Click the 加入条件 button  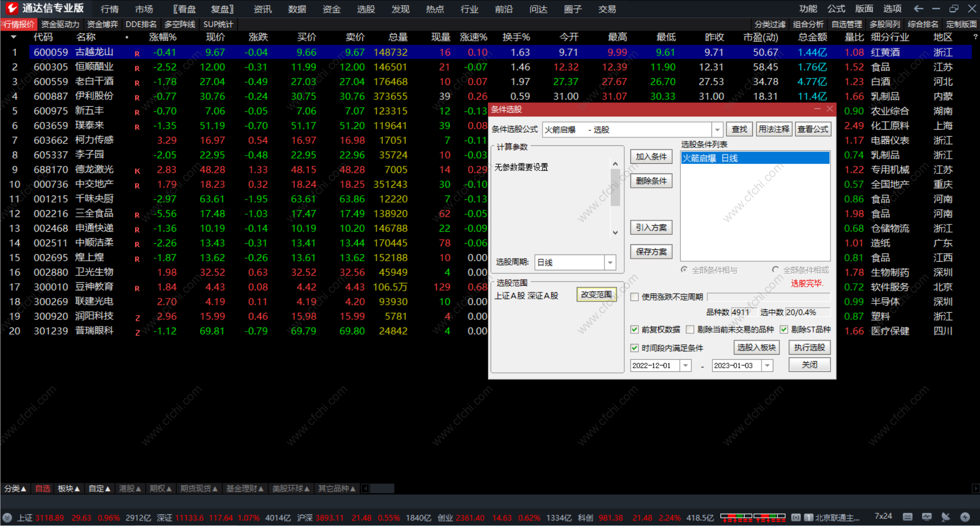coord(651,157)
